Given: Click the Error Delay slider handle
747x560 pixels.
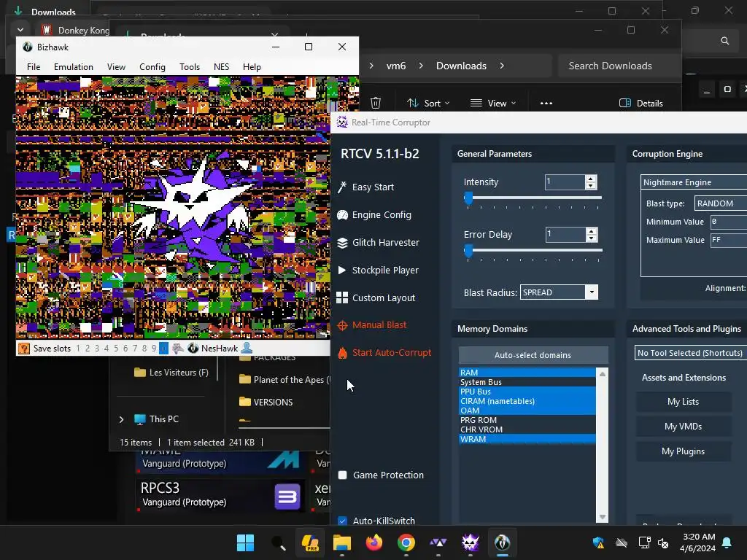Looking at the screenshot, I should [468, 251].
